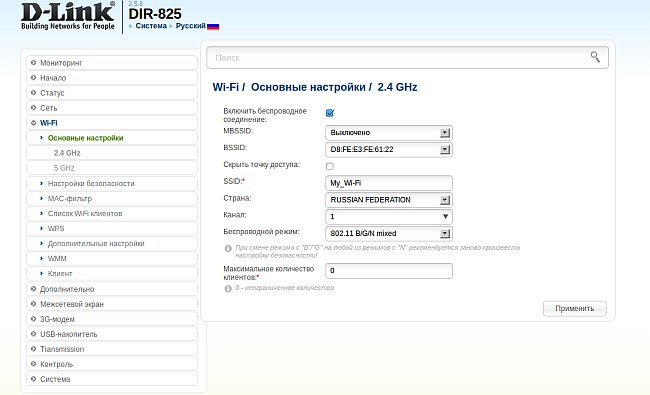
Task: Open the Канал channel dropdown
Action: (388, 216)
